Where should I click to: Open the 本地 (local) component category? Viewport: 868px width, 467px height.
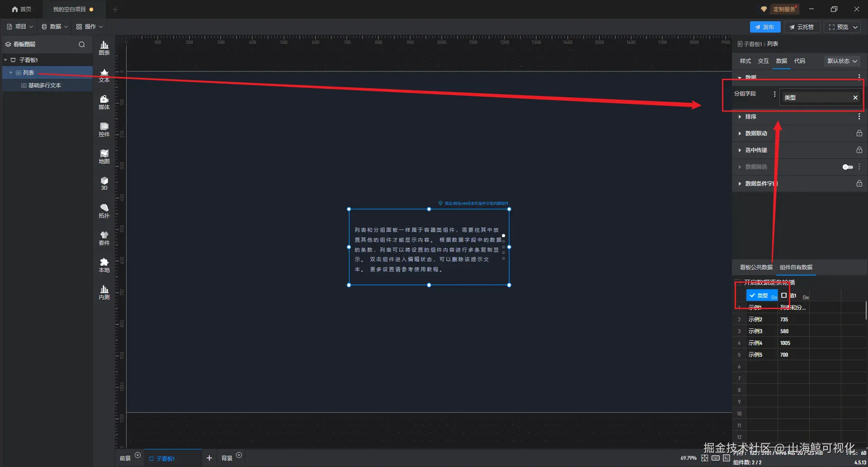(104, 265)
